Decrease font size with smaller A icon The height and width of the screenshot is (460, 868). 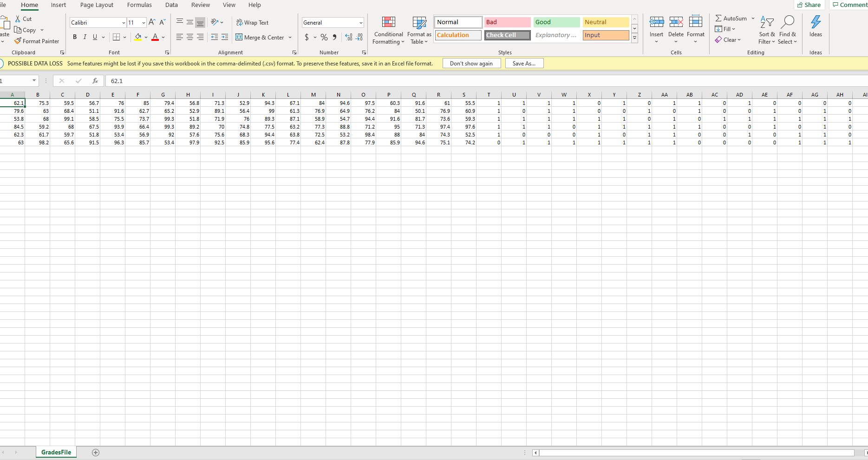tap(163, 22)
